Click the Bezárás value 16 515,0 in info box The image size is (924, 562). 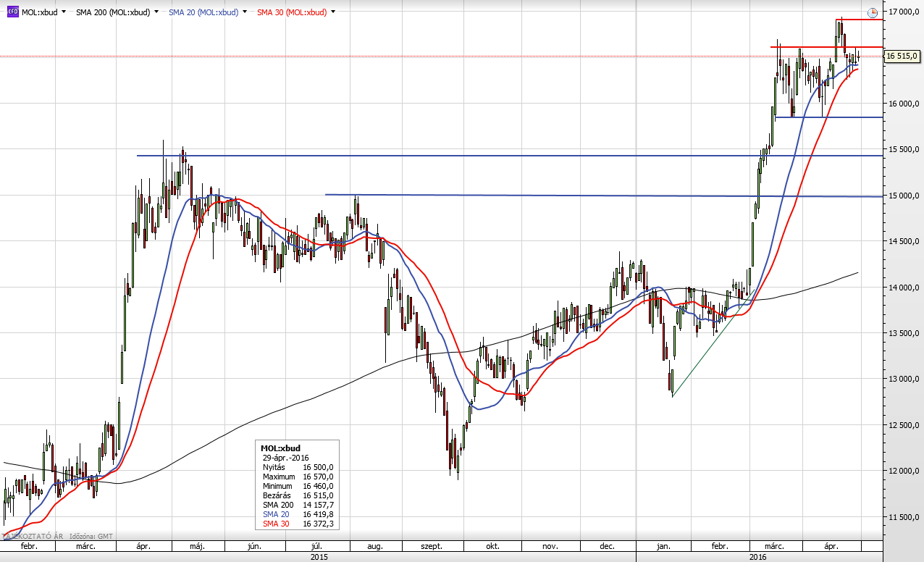[x=318, y=495]
